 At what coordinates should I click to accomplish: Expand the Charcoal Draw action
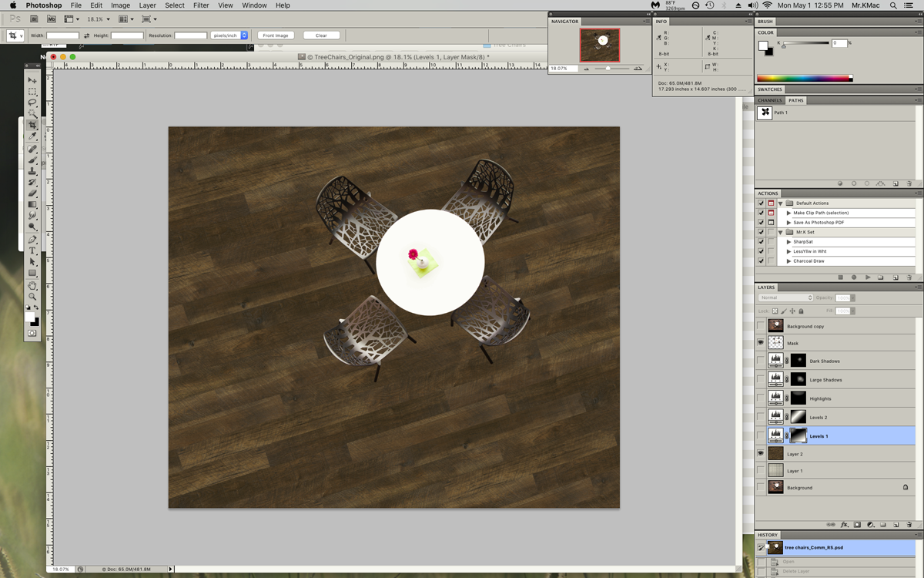point(788,261)
